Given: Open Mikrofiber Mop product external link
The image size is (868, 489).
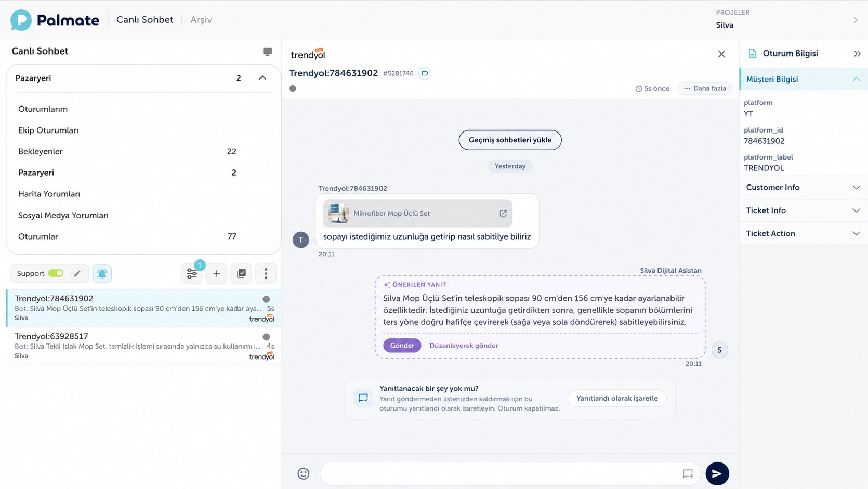Looking at the screenshot, I should coord(503,213).
